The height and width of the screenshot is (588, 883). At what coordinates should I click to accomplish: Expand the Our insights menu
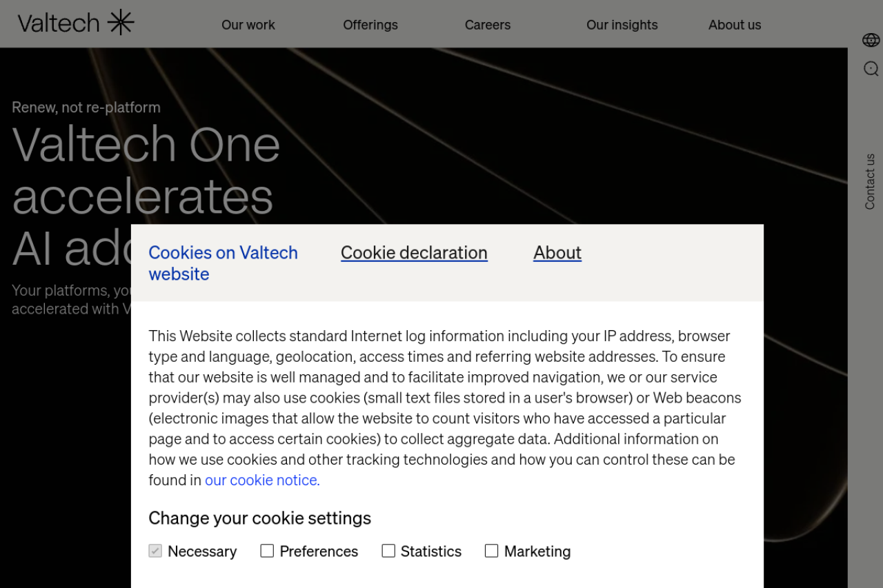[622, 25]
